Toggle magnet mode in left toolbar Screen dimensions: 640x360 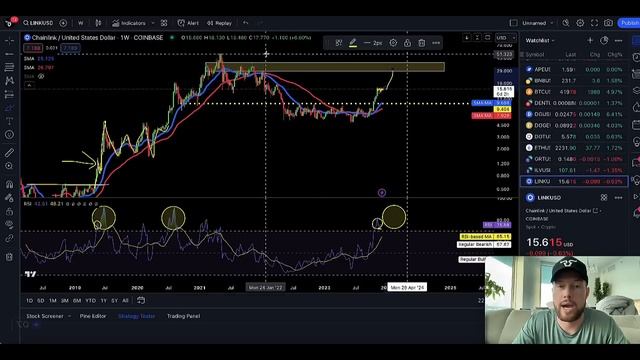point(9,184)
